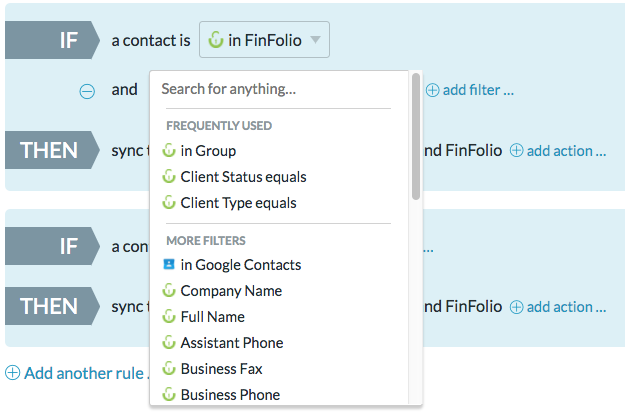Choose 'Full Name' from More Filters
The width and height of the screenshot is (625, 416).
point(212,317)
